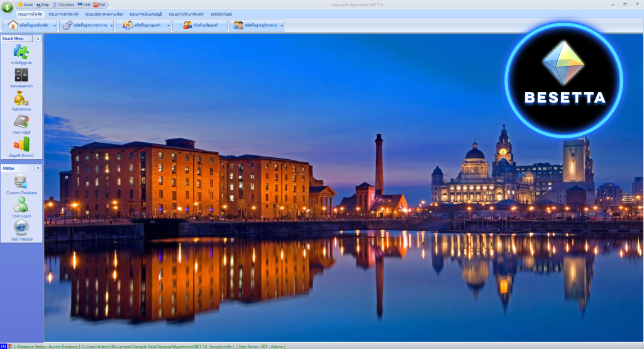Click the money bag icon in Quick Menu
The width and height of the screenshot is (644, 349).
point(21,98)
